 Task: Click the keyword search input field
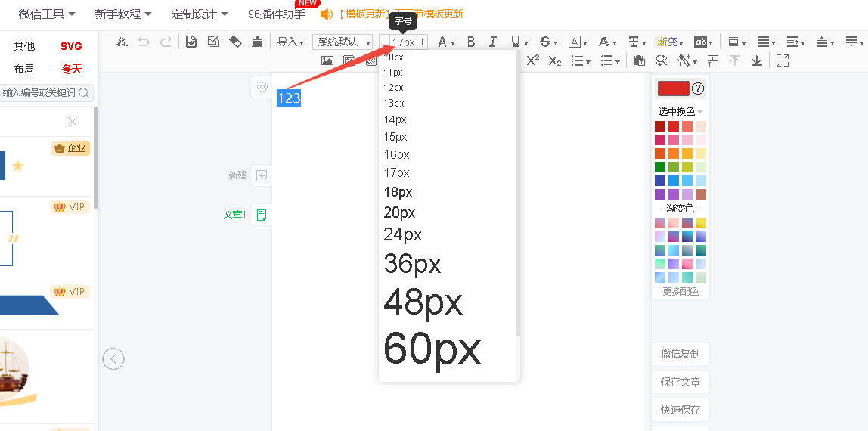pos(39,93)
